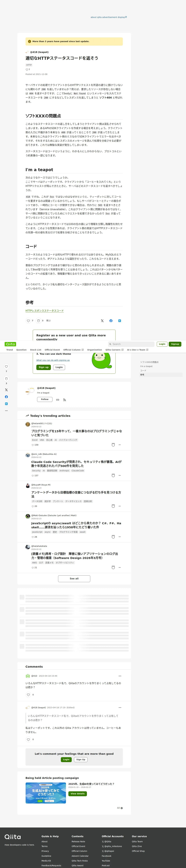
Task: Open Qiita Careers external link
Action: point(114,350)
